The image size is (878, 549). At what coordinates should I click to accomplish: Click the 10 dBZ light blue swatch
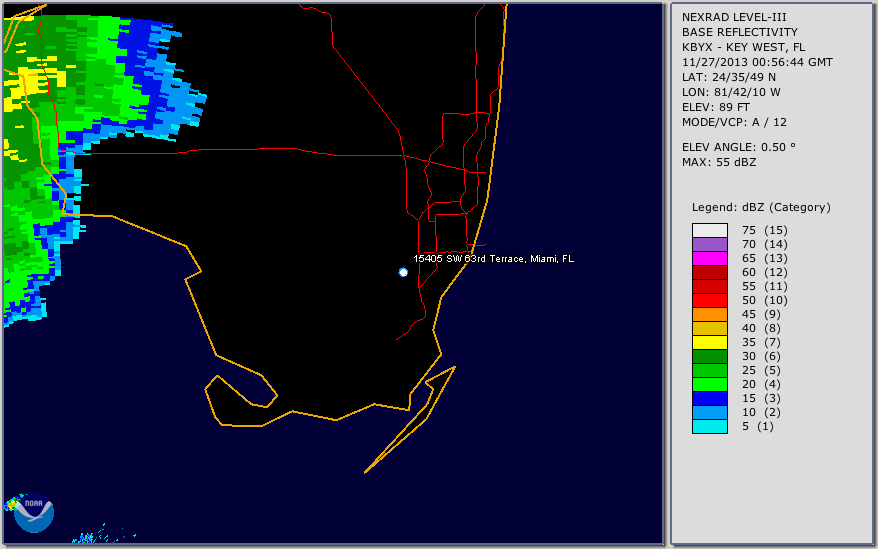point(709,412)
